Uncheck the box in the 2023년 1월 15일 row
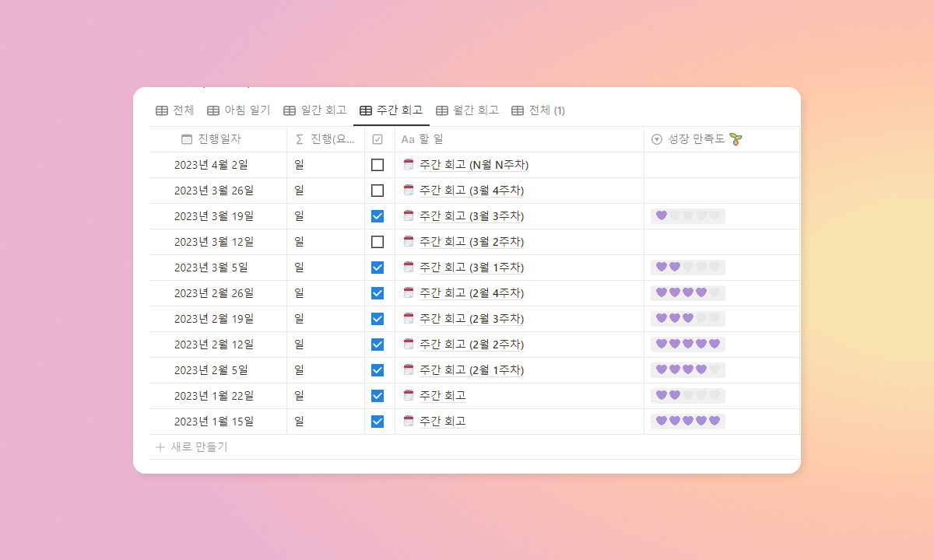Viewport: 934px width, 560px height. 377,422
